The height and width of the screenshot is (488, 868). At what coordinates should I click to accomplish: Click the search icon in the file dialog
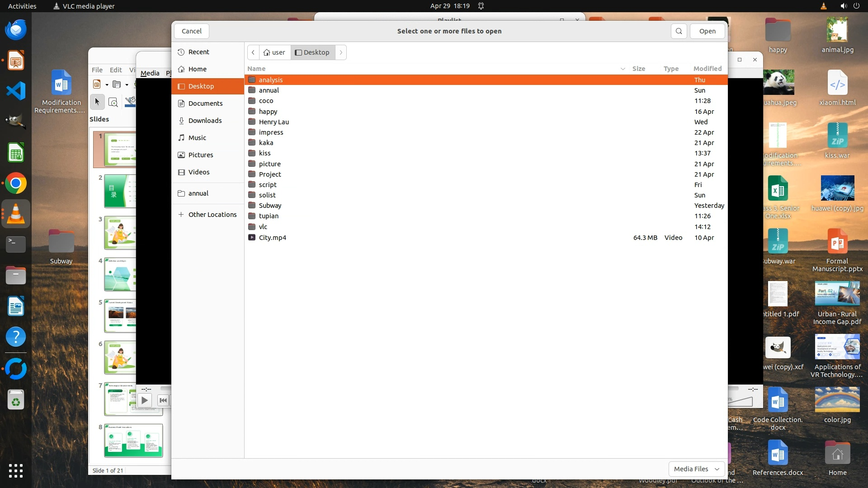[x=679, y=31]
